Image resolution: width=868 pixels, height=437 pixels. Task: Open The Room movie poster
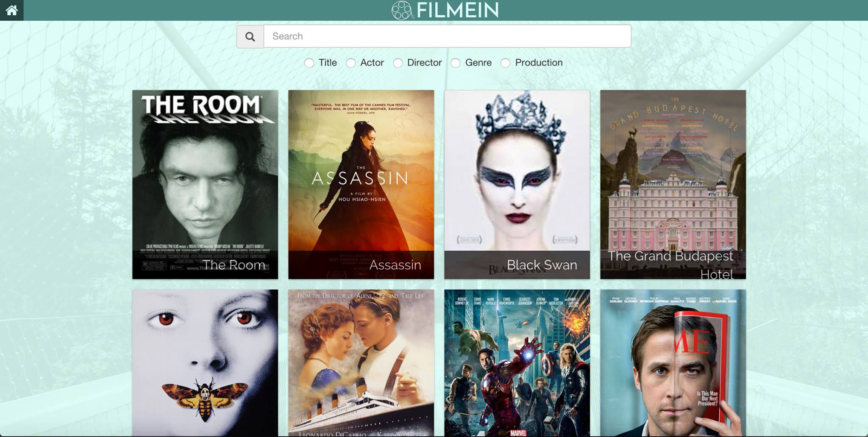[x=205, y=184]
